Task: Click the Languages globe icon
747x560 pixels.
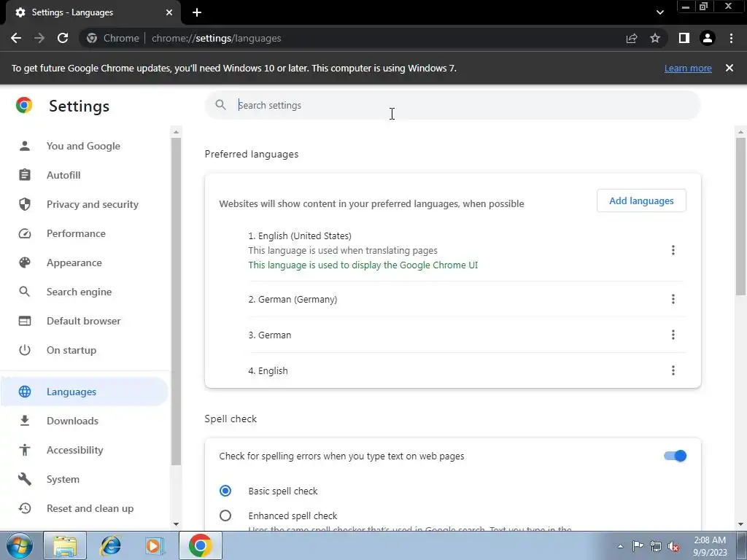Action: pyautogui.click(x=25, y=392)
